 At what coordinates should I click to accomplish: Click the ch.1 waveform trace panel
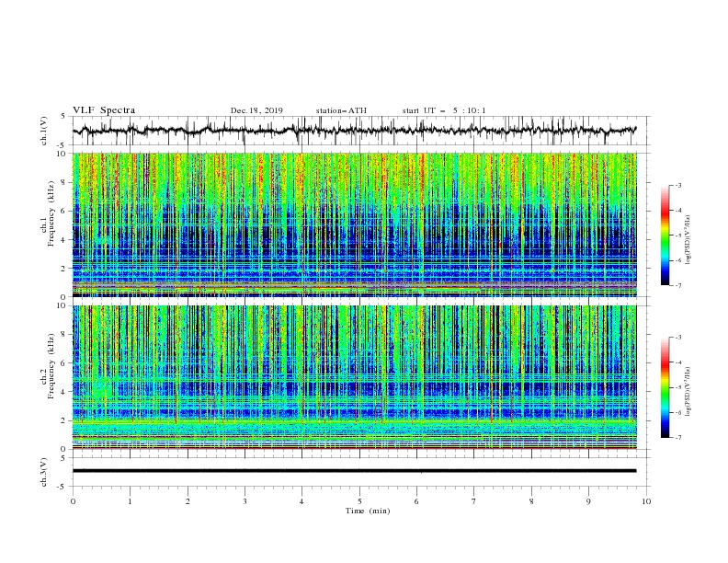pos(361,131)
